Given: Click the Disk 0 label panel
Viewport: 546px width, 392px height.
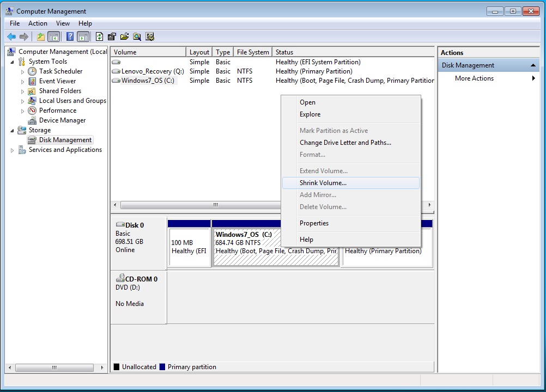Looking at the screenshot, I should pos(138,243).
